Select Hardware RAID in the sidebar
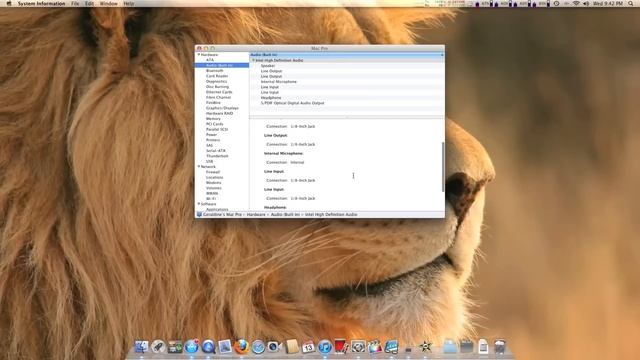Image resolution: width=640 pixels, height=360 pixels. pyautogui.click(x=219, y=113)
